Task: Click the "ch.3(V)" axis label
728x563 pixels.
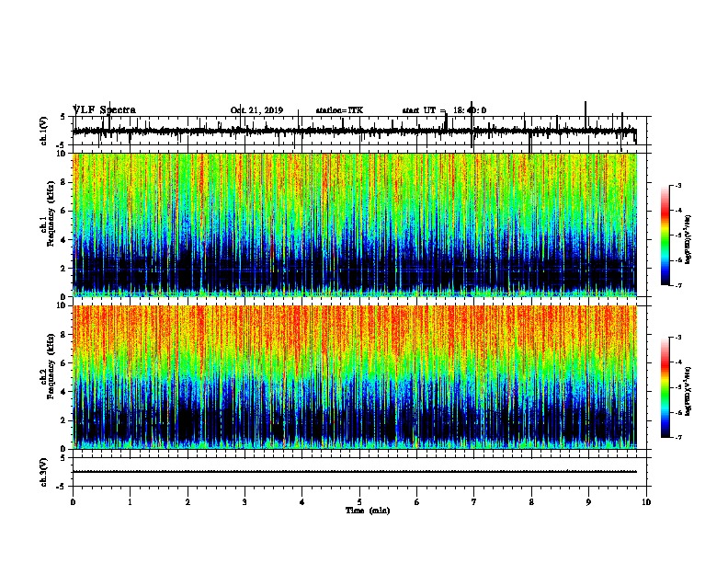Action: point(44,472)
